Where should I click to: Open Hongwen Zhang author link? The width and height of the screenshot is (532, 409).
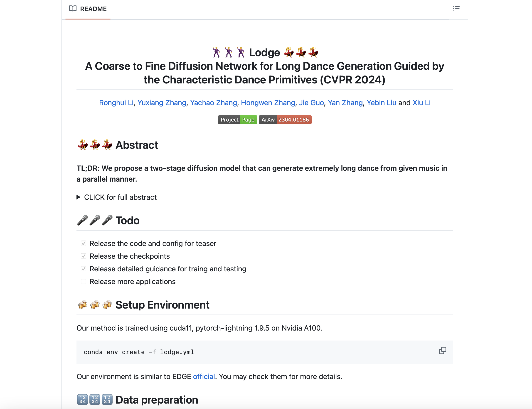(x=268, y=103)
